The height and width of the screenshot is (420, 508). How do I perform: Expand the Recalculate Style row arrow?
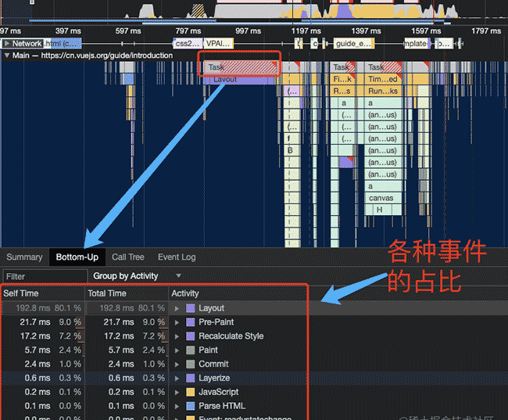pos(177,336)
